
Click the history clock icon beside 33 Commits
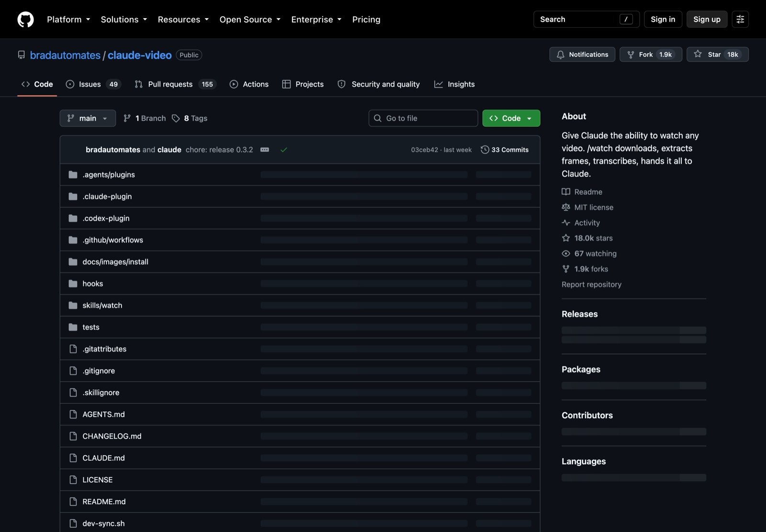(485, 150)
